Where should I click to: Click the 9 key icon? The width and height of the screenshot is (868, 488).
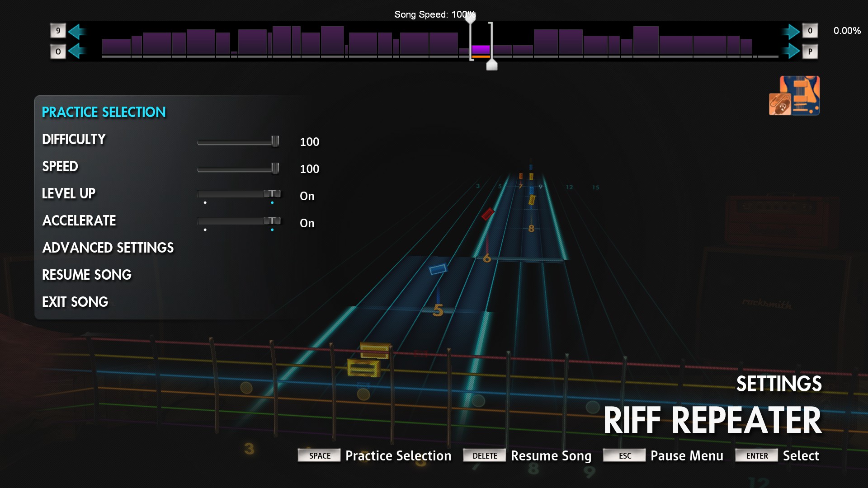pos(58,31)
